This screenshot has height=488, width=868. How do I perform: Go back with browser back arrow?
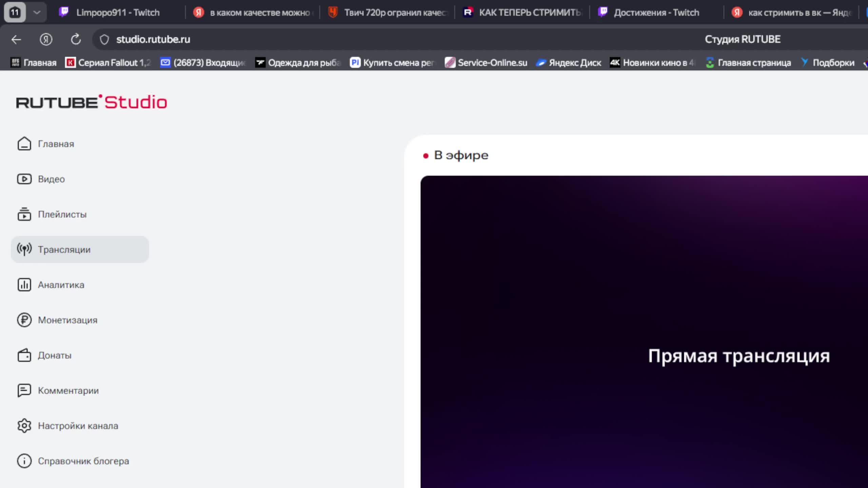(16, 39)
